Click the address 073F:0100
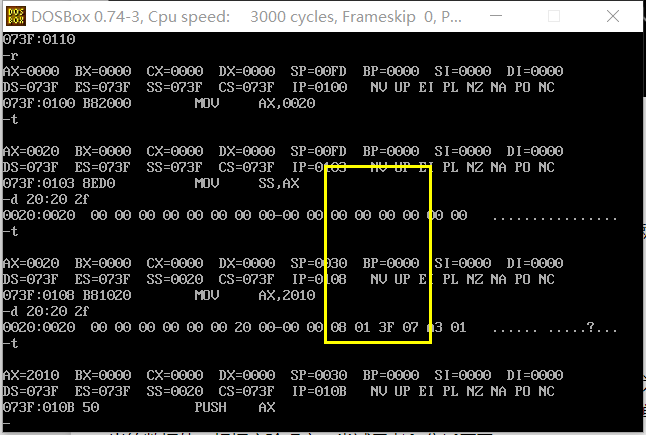Image resolution: width=646 pixels, height=435 pixels. pyautogui.click(x=39, y=103)
